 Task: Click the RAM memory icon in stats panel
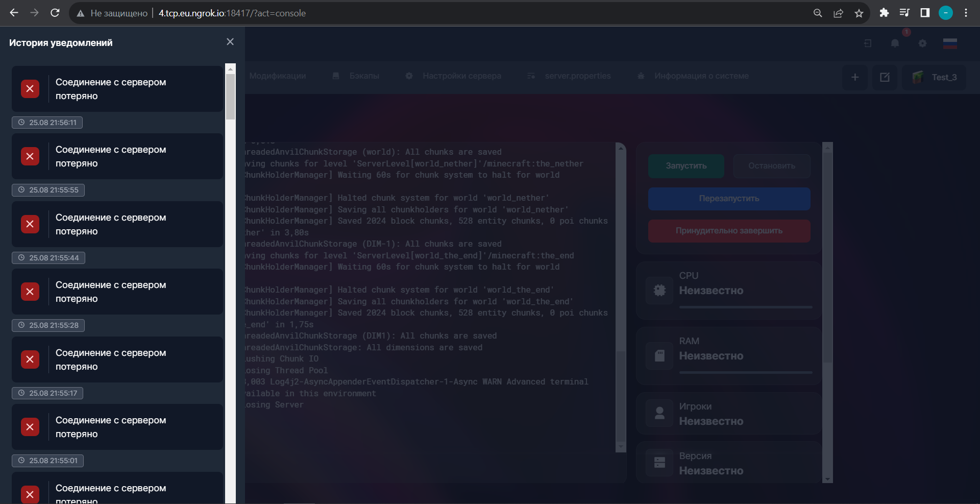tap(658, 355)
